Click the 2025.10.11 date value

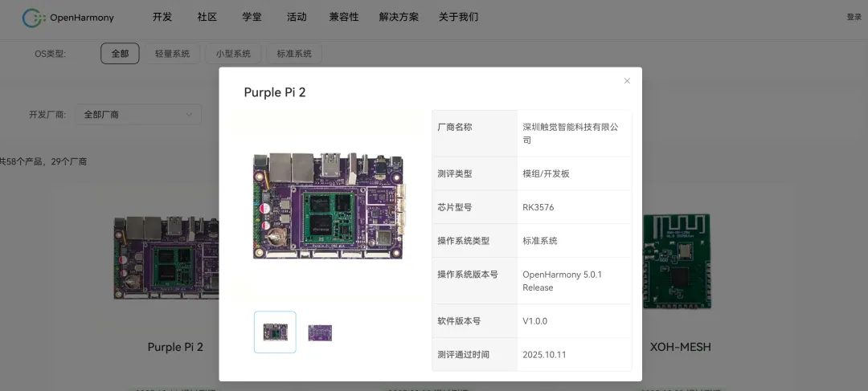[544, 355]
